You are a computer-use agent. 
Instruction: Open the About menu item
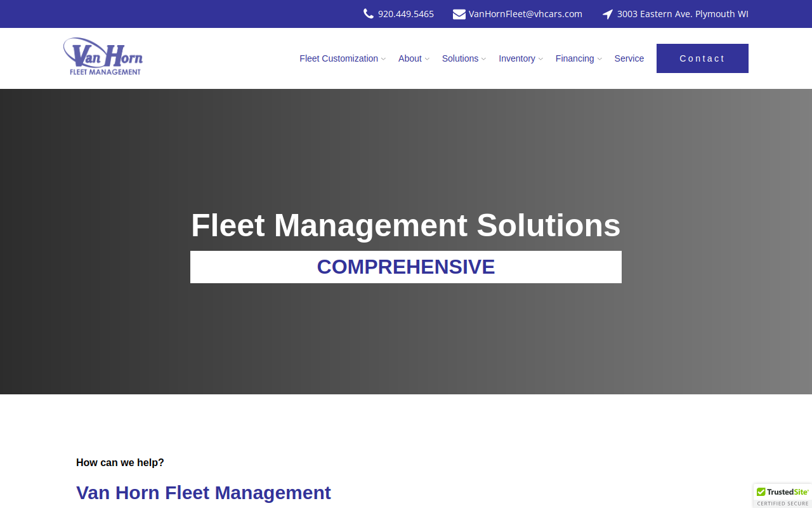point(410,58)
